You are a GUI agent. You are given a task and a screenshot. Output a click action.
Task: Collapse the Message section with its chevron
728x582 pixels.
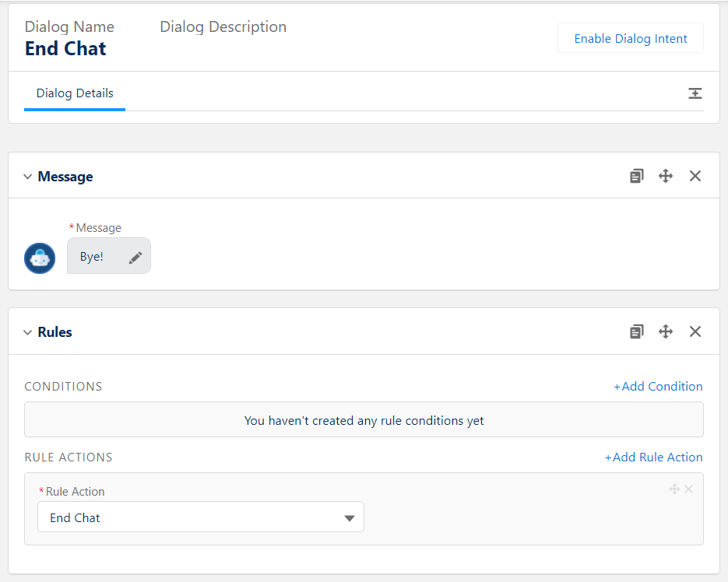click(x=28, y=177)
